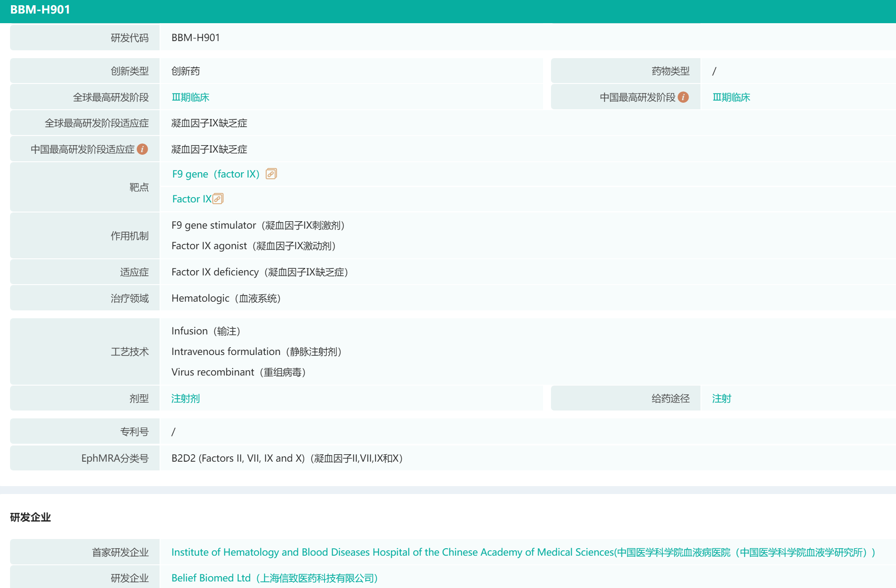Click the B2D2 EphMRA classification text
The width and height of the screenshot is (896, 588).
coord(286,458)
